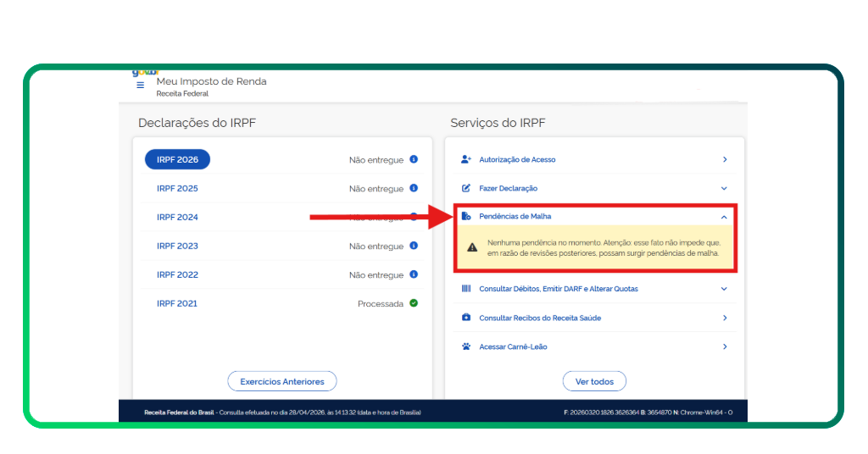The height and width of the screenshot is (454, 868).
Task: Click barcode icon for Consultar Débitos
Action: point(466,289)
